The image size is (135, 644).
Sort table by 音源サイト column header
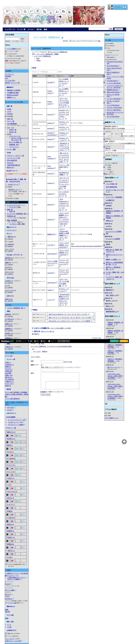pos(53,76)
